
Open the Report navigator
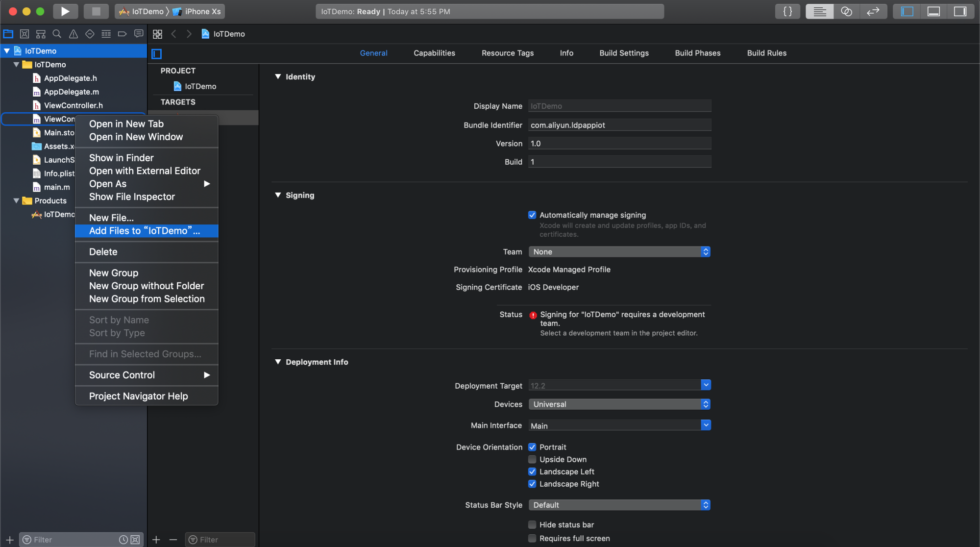[139, 34]
